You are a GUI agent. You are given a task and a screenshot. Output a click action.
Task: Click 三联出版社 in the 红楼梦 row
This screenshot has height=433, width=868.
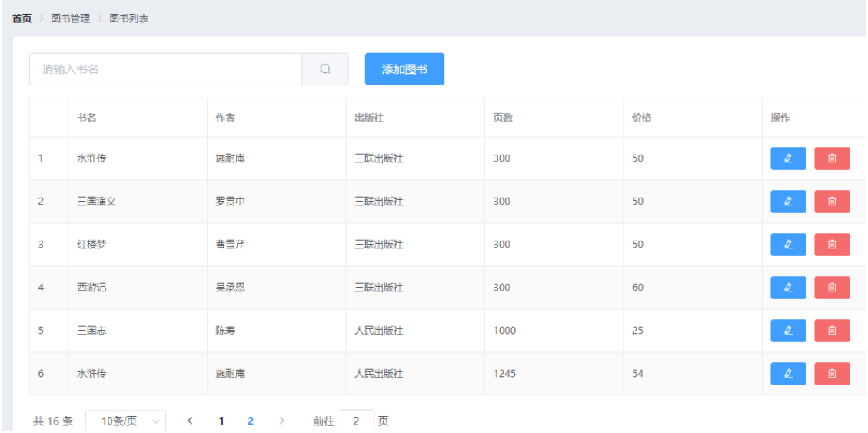[378, 244]
